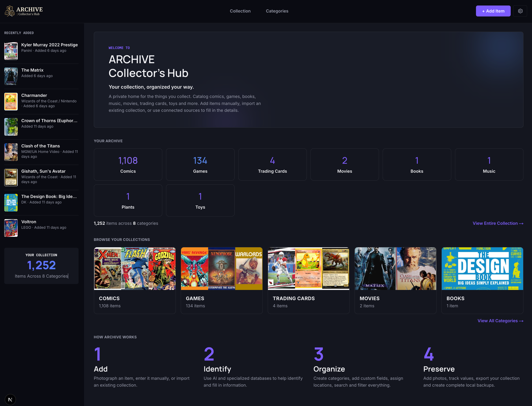Open the 2 Movies stat tile
The height and width of the screenshot is (406, 532).
coord(344,165)
